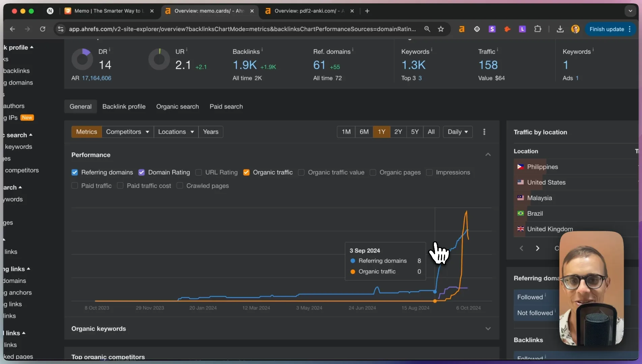Open the Ahrefs extension icon in toolbar
The width and height of the screenshot is (642, 364).
click(x=462, y=29)
